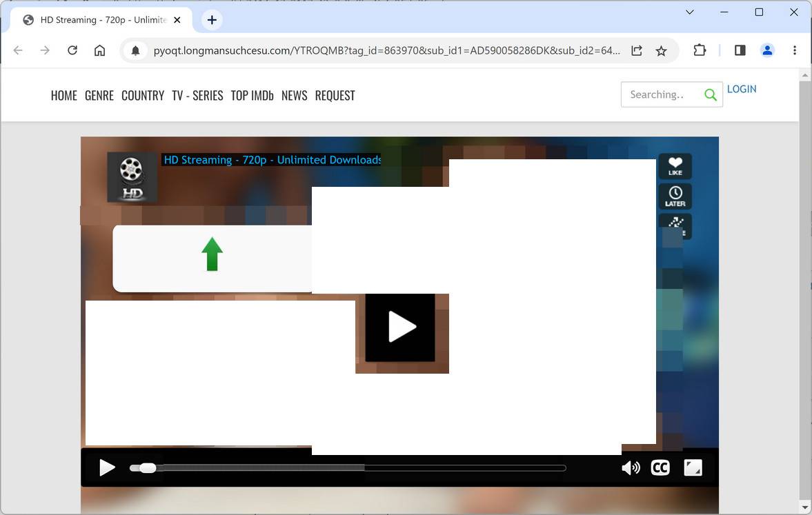Image resolution: width=812 pixels, height=515 pixels.
Task: Click inside the Searching input field
Action: [x=660, y=94]
